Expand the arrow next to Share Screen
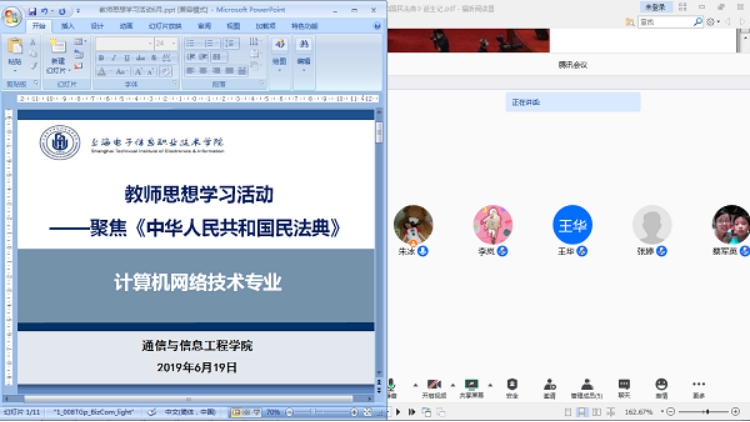 [488, 384]
